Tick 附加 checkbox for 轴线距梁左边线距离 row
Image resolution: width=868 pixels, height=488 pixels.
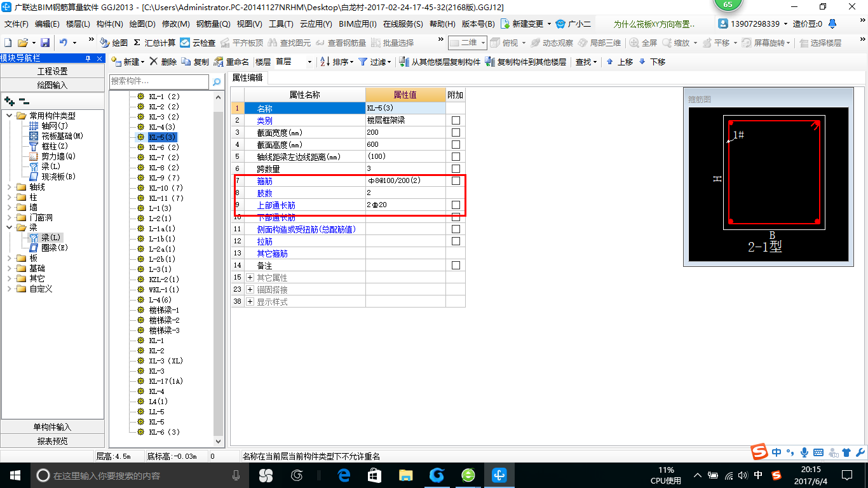click(456, 156)
